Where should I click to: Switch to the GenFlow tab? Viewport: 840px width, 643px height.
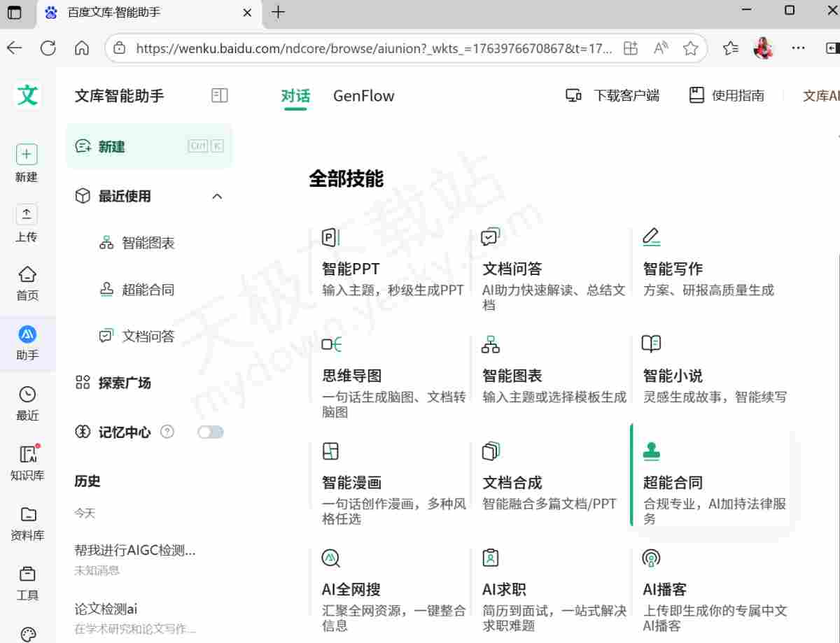[363, 96]
